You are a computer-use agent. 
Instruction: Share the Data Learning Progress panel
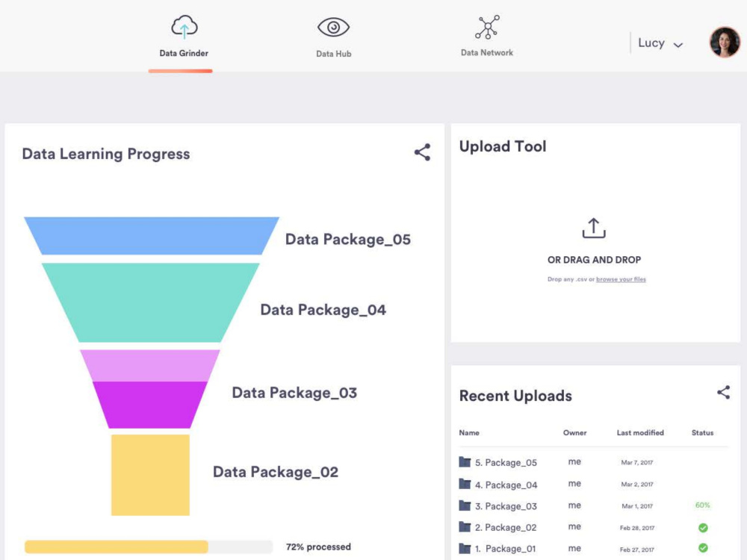[x=422, y=152]
